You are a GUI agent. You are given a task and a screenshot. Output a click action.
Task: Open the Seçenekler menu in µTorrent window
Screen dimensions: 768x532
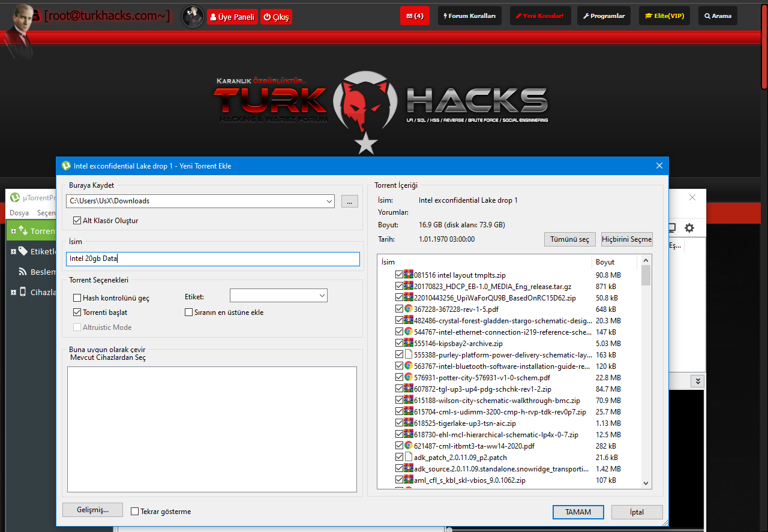point(46,213)
